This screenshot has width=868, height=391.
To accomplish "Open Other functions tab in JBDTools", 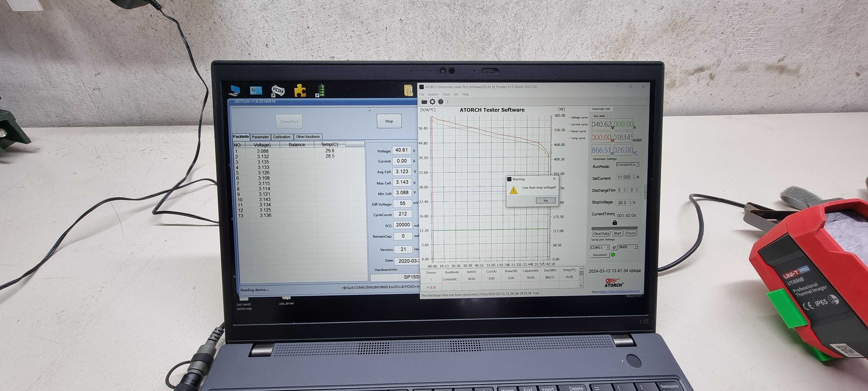I will pos(308,137).
